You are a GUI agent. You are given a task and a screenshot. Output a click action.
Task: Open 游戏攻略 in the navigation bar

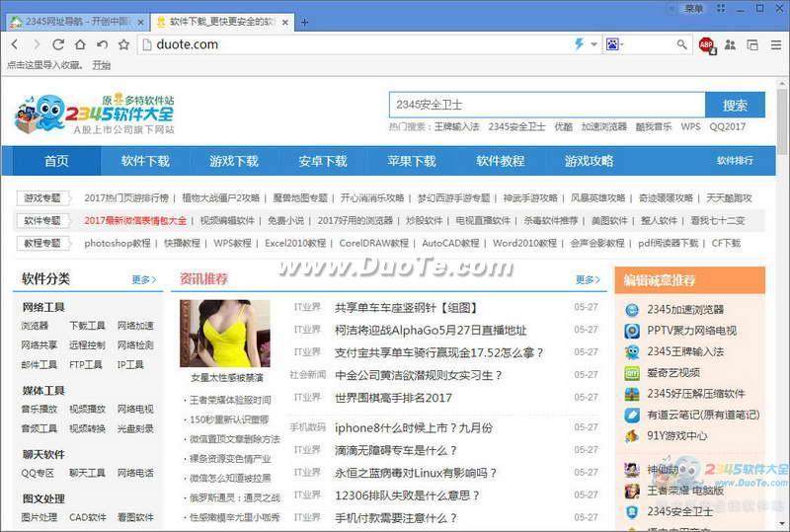pos(589,161)
